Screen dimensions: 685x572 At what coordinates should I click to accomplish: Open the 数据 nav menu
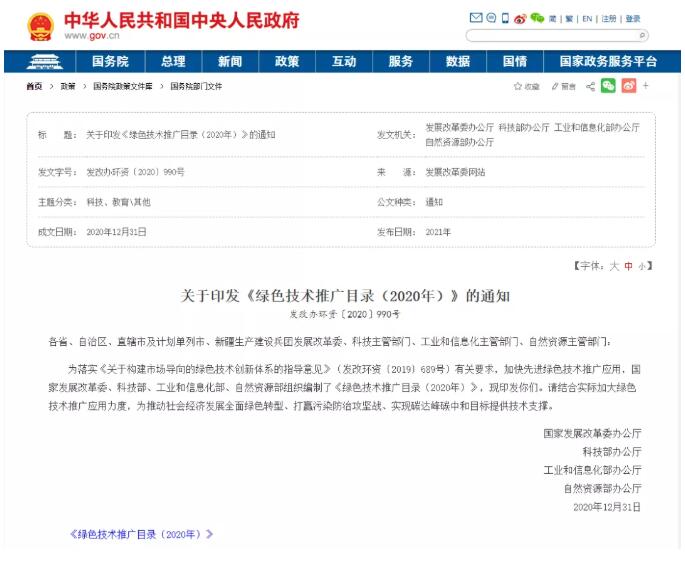[x=458, y=62]
